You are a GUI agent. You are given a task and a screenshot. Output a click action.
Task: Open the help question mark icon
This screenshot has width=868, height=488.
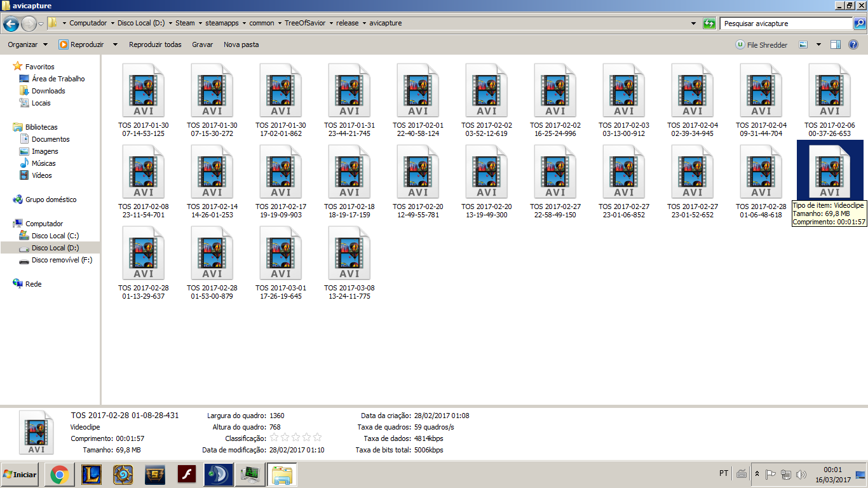(x=853, y=44)
